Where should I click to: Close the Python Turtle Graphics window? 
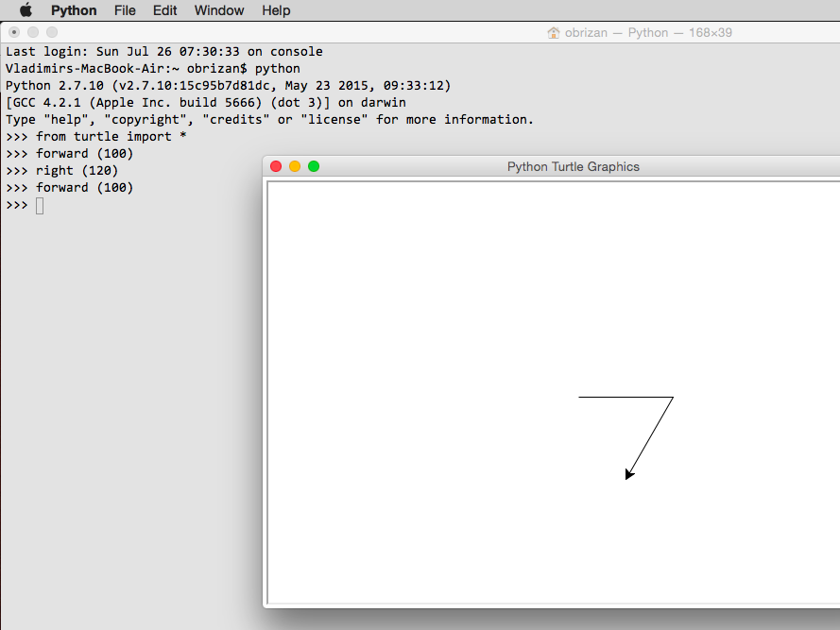[x=276, y=166]
